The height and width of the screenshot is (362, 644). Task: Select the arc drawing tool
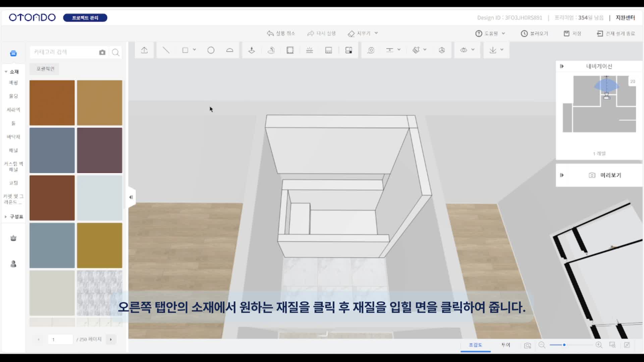(230, 50)
